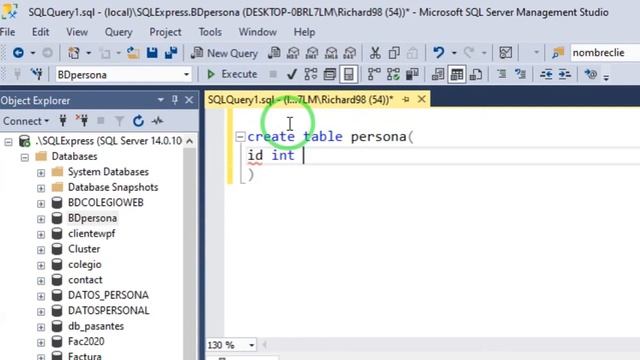Collapse the Databases folder node

coord(24,157)
